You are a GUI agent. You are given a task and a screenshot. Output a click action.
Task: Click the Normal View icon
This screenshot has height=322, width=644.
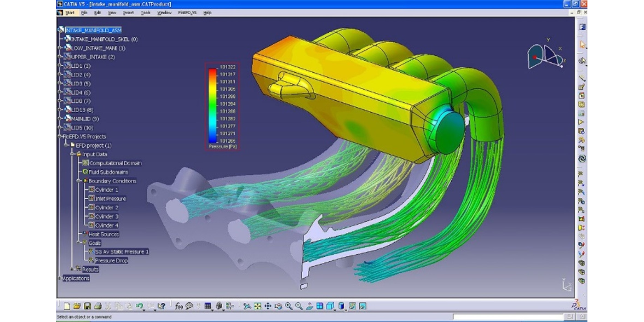[310, 305]
